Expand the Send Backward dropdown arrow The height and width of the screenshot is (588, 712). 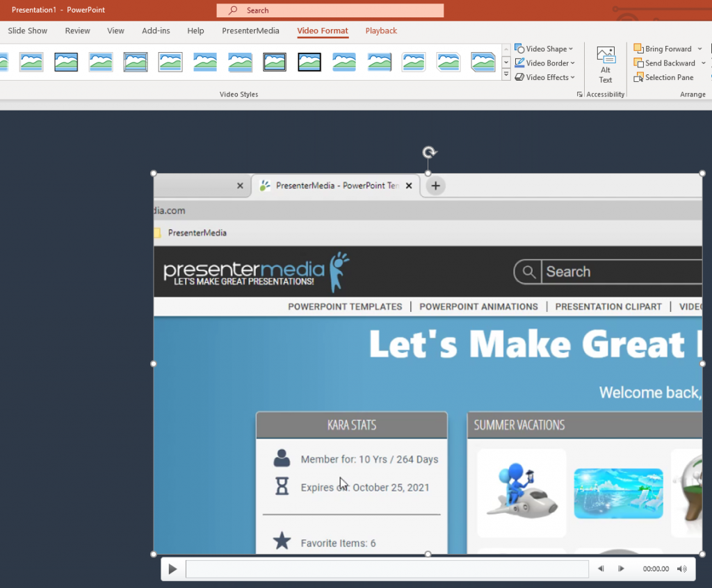(704, 63)
